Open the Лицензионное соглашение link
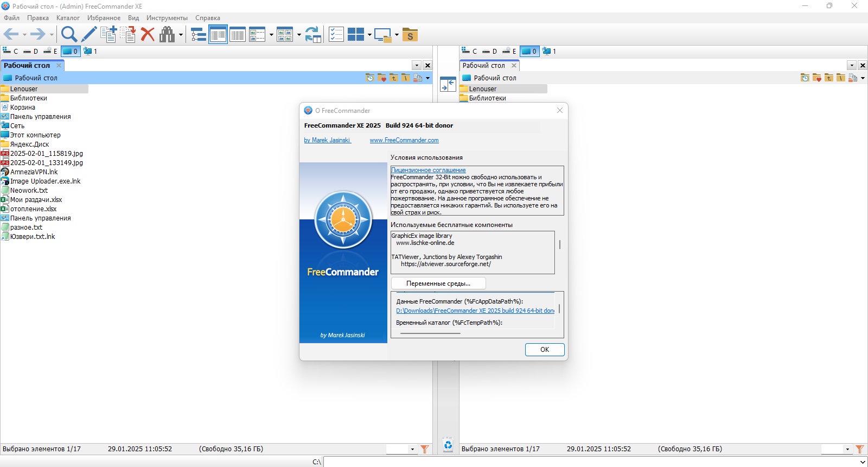This screenshot has height=467, width=868. (x=428, y=170)
